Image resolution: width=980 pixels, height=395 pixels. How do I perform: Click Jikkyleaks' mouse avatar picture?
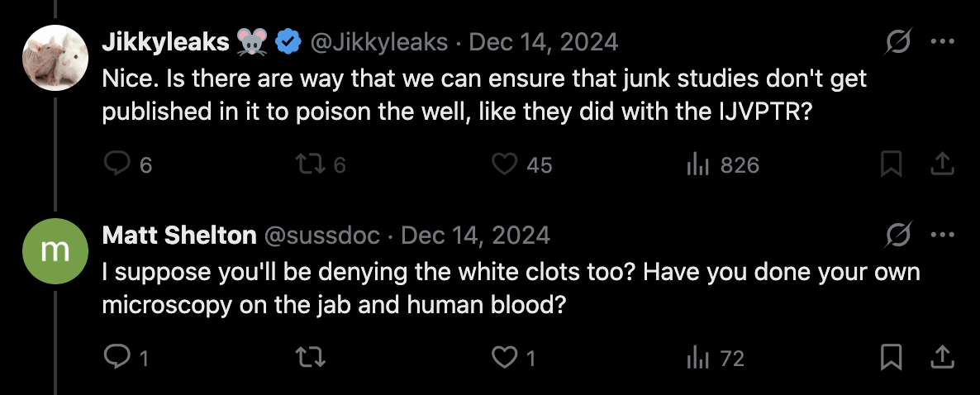[55, 57]
